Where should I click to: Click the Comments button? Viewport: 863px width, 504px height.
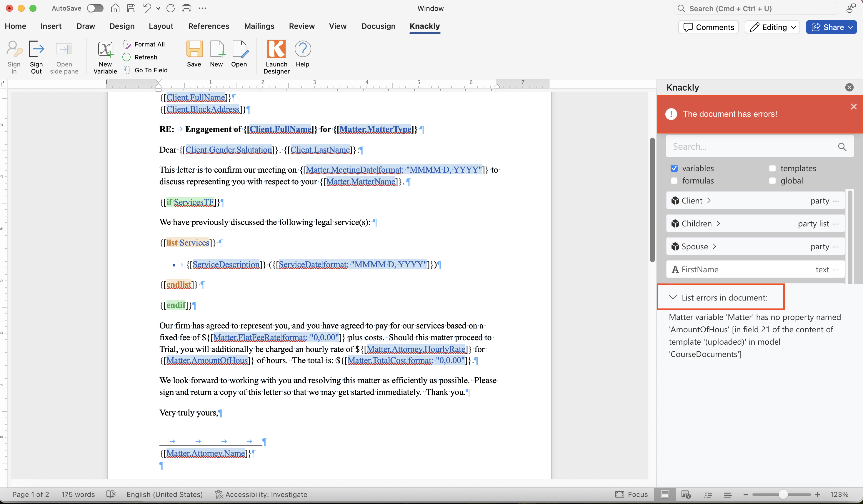709,27
